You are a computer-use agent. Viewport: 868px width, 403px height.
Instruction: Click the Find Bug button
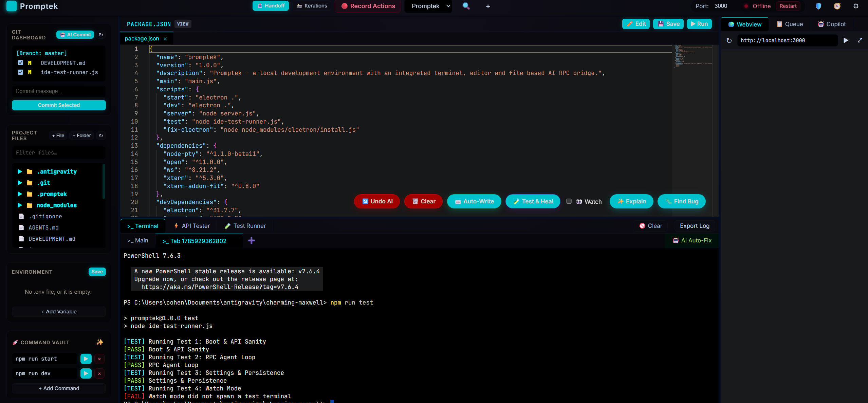(x=682, y=201)
